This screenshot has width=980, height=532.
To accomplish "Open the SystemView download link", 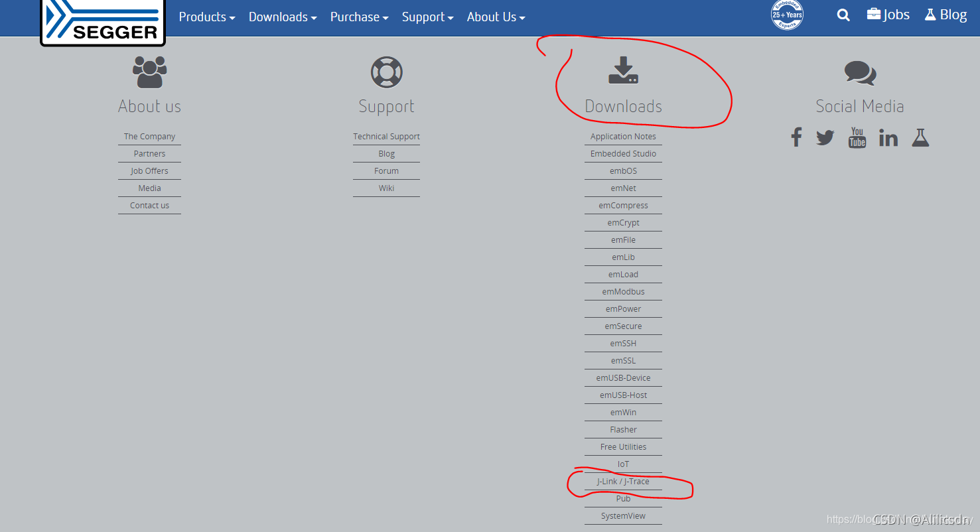I will (x=623, y=516).
